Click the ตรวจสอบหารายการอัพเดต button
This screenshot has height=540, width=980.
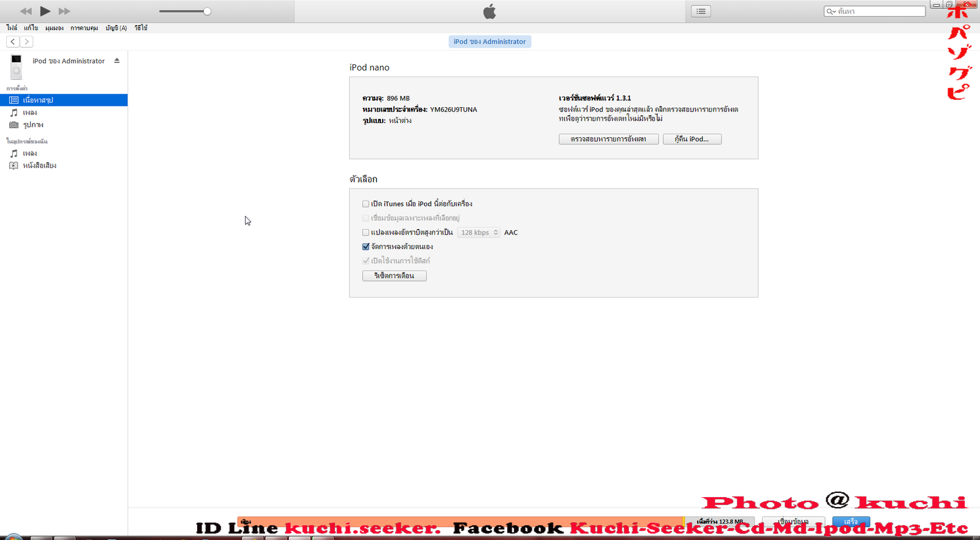[x=608, y=139]
